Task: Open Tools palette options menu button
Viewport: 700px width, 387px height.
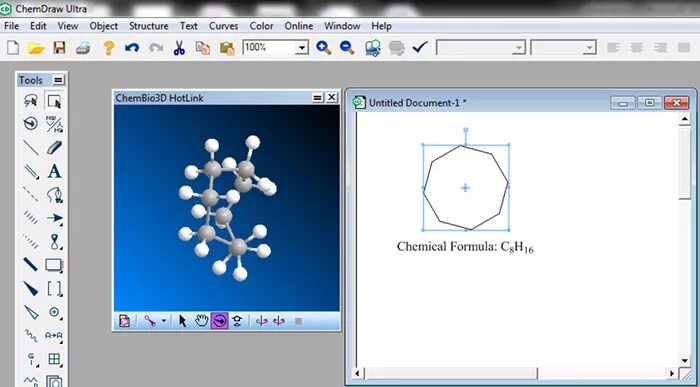Action: (x=58, y=80)
